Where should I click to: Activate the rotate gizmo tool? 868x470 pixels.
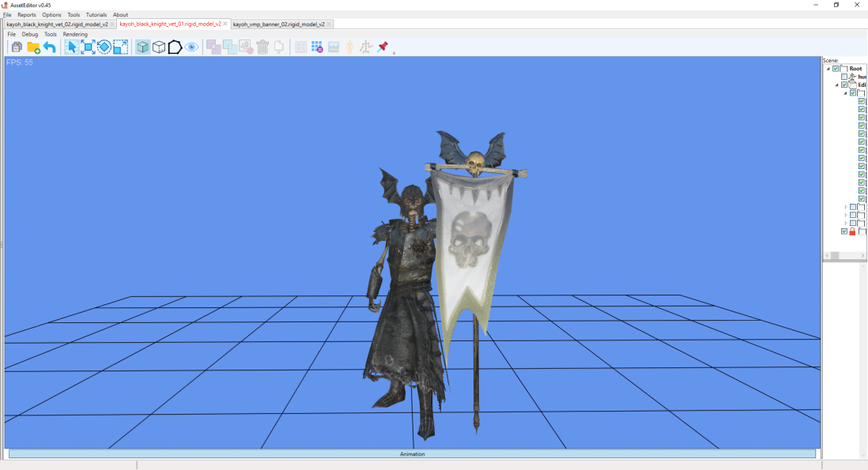click(x=104, y=47)
